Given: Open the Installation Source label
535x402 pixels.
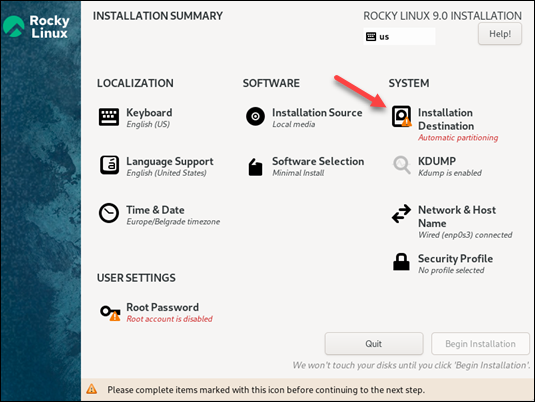Looking at the screenshot, I should point(317,113).
